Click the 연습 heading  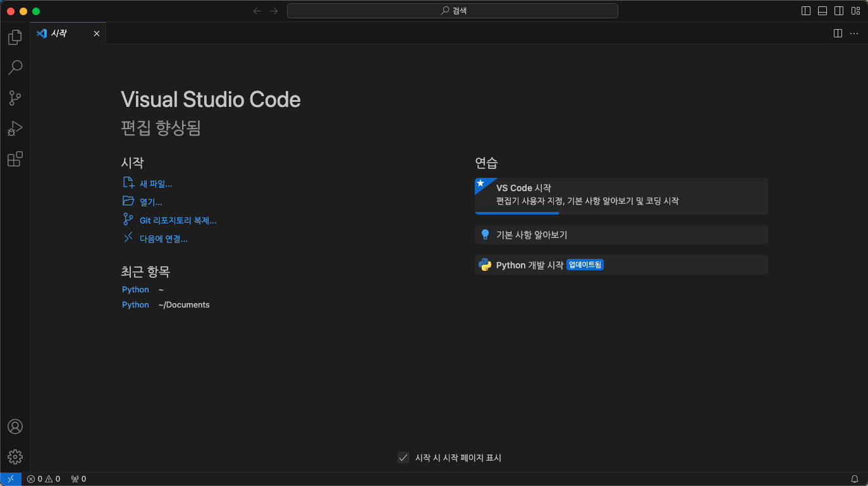tap(486, 163)
